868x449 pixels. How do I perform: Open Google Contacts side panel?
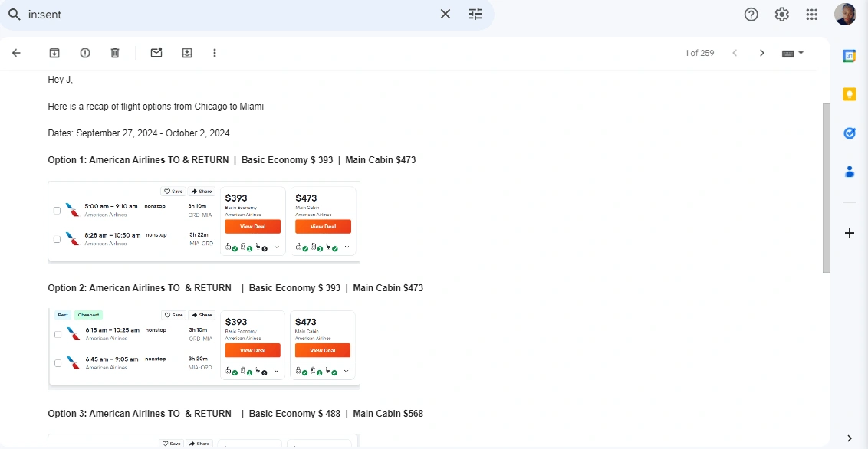pos(849,172)
